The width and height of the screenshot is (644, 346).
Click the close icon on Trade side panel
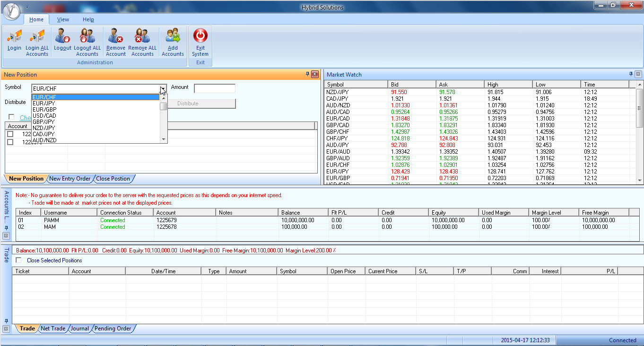coord(6,329)
